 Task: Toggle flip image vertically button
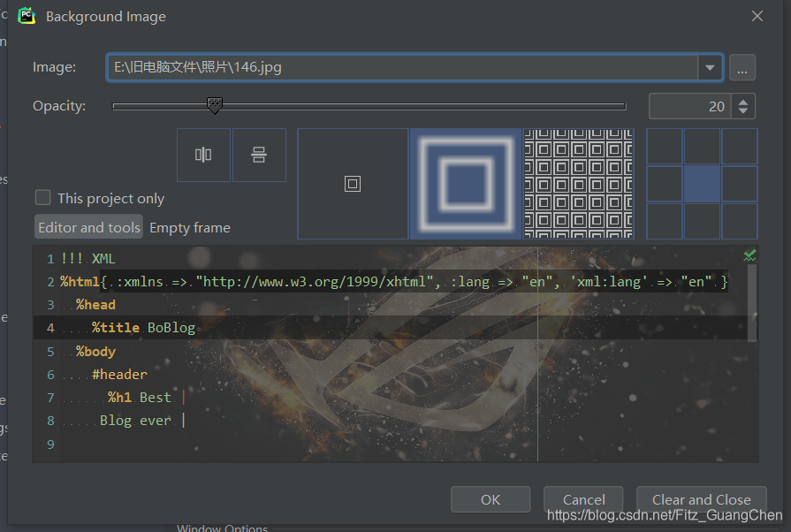(x=259, y=155)
